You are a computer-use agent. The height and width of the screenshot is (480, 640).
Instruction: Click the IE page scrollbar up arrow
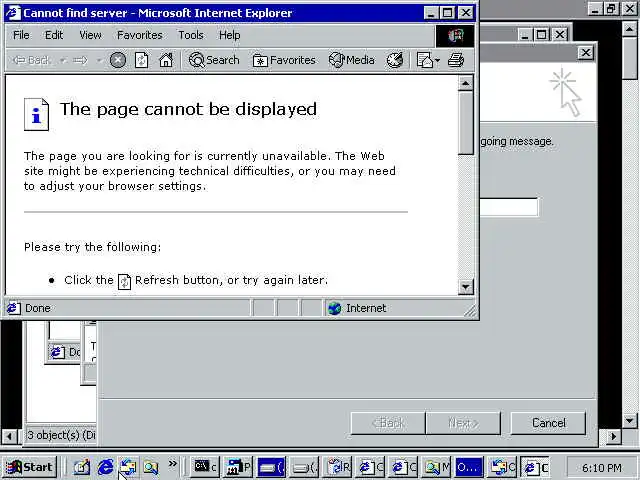[466, 84]
